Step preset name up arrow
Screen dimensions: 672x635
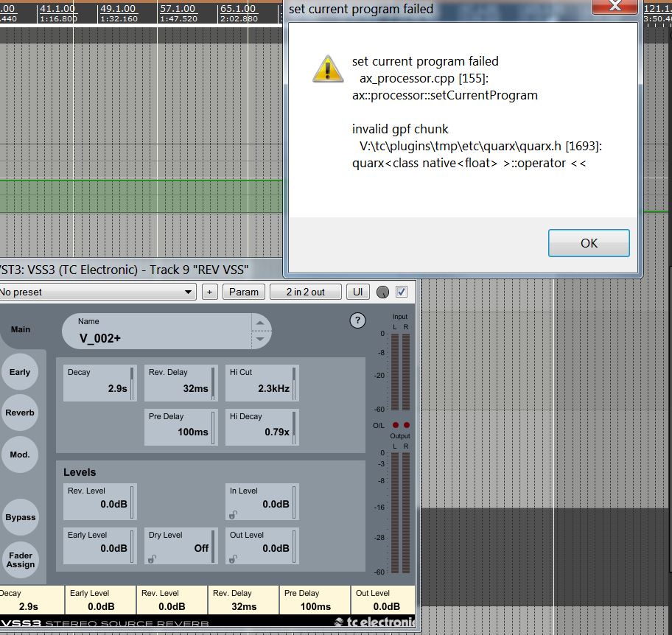pyautogui.click(x=260, y=323)
